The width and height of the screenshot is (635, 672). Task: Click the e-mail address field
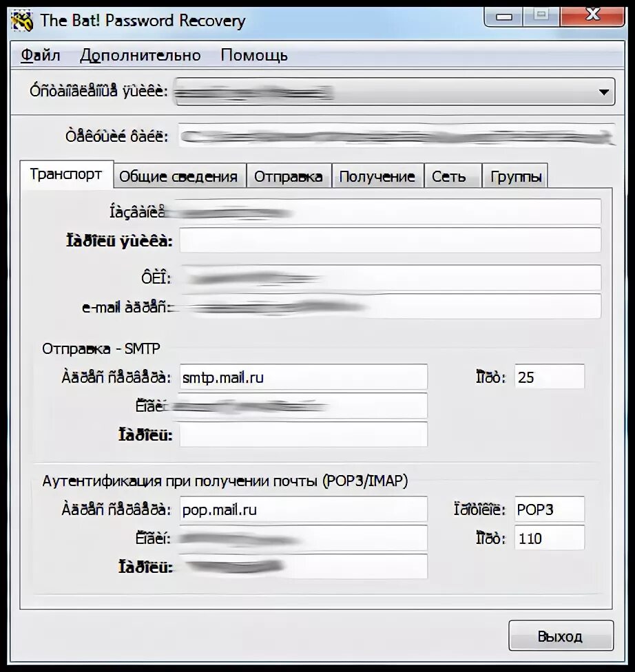tap(390, 306)
